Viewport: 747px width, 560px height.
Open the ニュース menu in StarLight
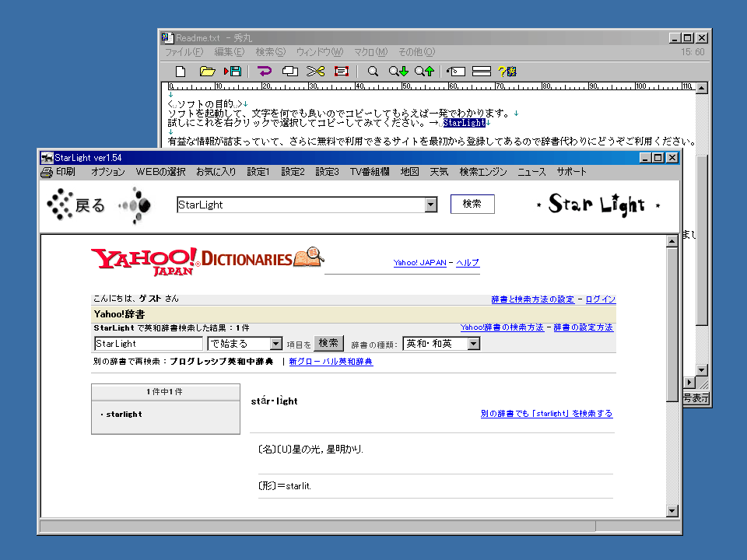(x=531, y=172)
